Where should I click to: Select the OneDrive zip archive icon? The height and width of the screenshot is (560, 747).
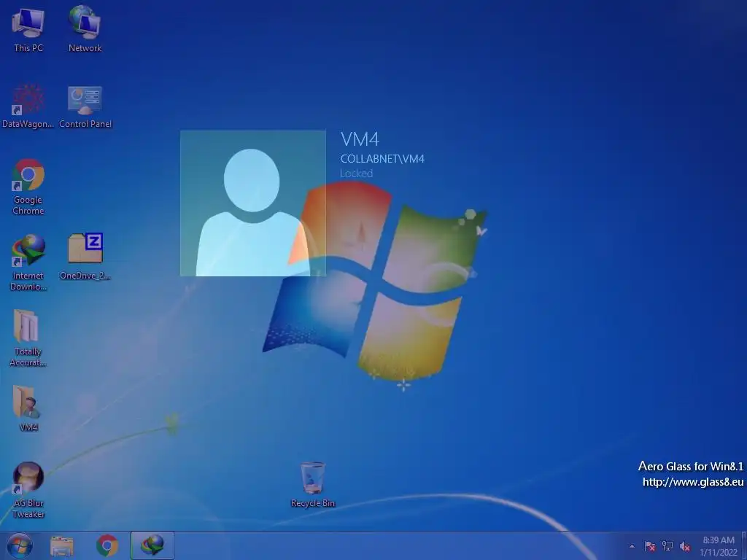click(85, 256)
